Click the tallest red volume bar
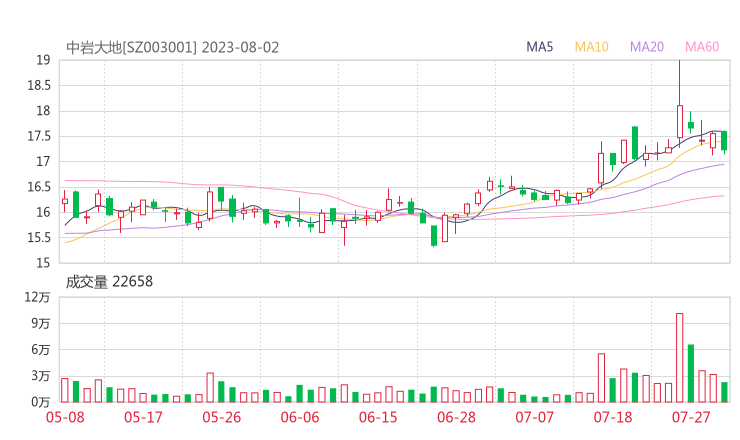740x440 pixels. [680, 358]
